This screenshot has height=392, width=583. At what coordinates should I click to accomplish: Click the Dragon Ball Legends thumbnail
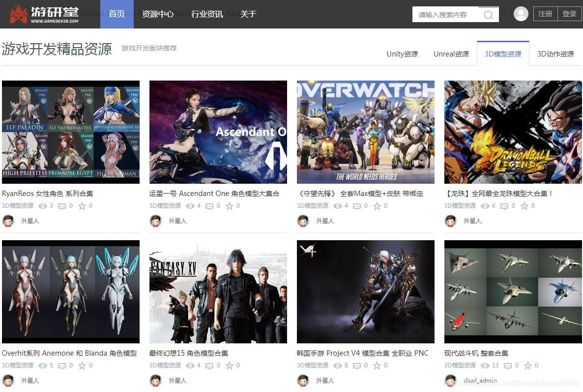click(x=513, y=132)
